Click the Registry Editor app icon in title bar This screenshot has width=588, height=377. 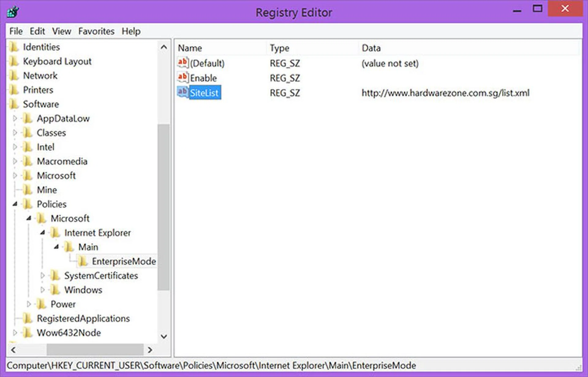[x=13, y=12]
